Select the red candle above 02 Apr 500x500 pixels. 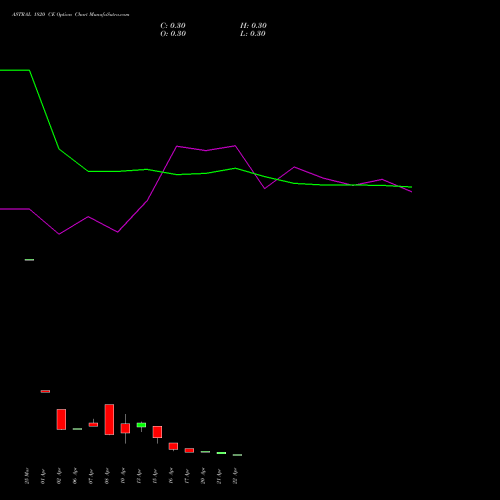point(61,419)
